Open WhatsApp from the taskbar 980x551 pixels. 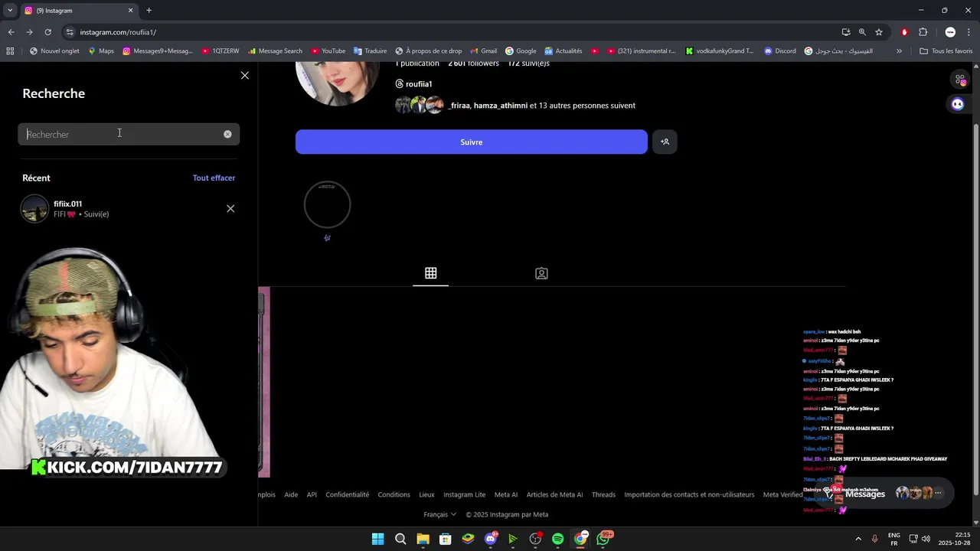click(603, 539)
